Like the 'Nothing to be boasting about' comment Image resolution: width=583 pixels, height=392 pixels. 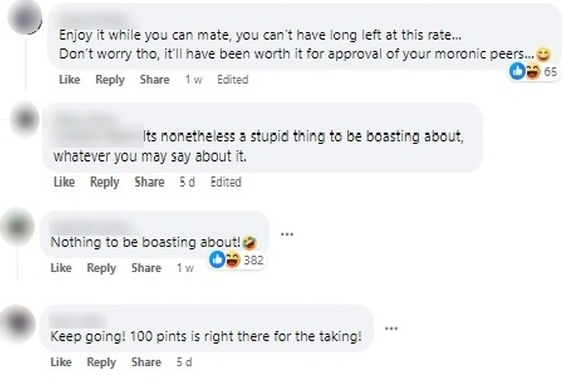(x=61, y=268)
